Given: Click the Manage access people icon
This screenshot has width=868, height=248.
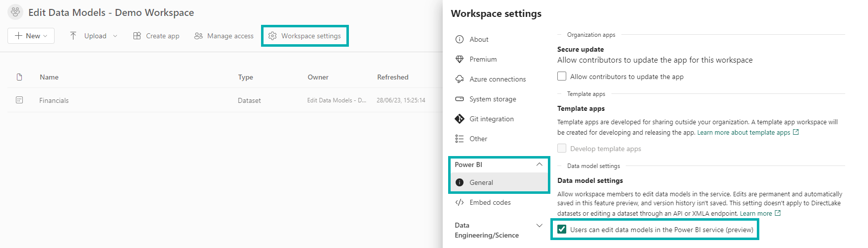Looking at the screenshot, I should (199, 36).
